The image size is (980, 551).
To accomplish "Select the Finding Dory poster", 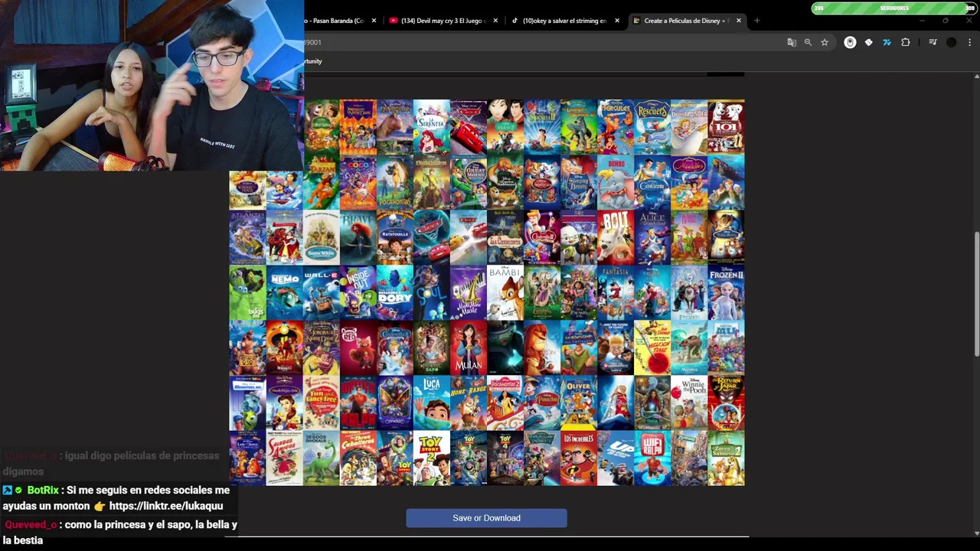I will click(x=395, y=292).
